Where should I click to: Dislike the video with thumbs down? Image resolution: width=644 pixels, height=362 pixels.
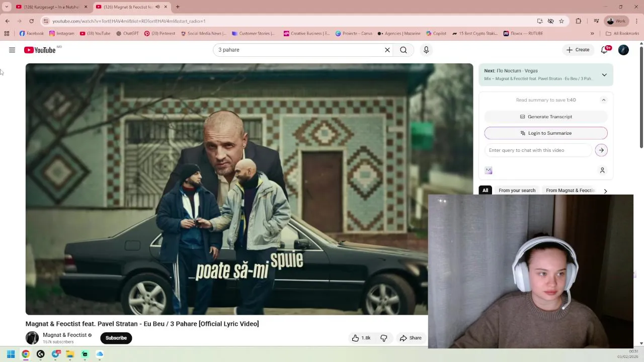[x=384, y=338]
